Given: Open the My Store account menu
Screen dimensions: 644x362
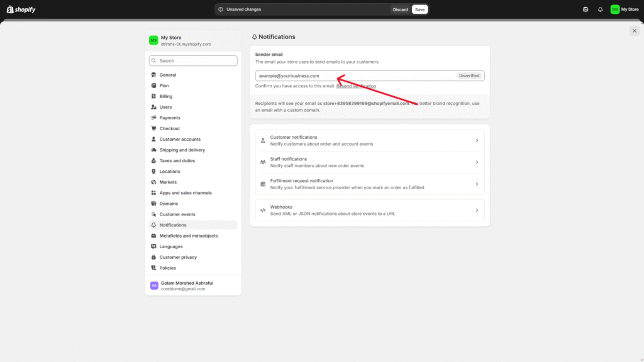Looking at the screenshot, I should tap(624, 9).
